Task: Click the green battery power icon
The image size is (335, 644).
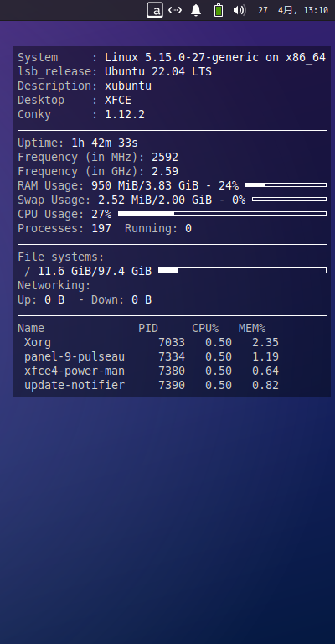Action: [219, 10]
